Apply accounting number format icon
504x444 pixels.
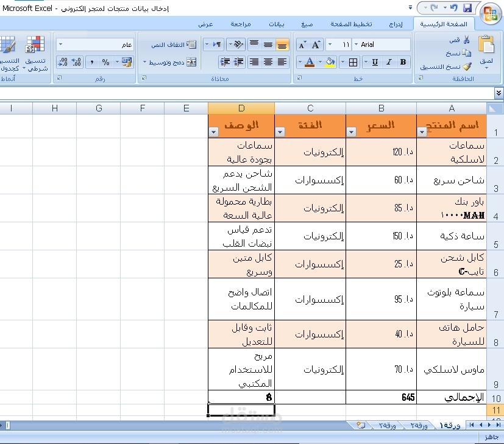click(x=127, y=62)
